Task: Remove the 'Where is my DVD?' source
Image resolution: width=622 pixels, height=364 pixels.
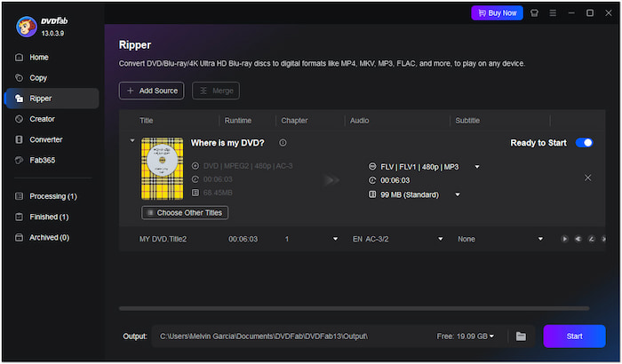Action: 587,178
